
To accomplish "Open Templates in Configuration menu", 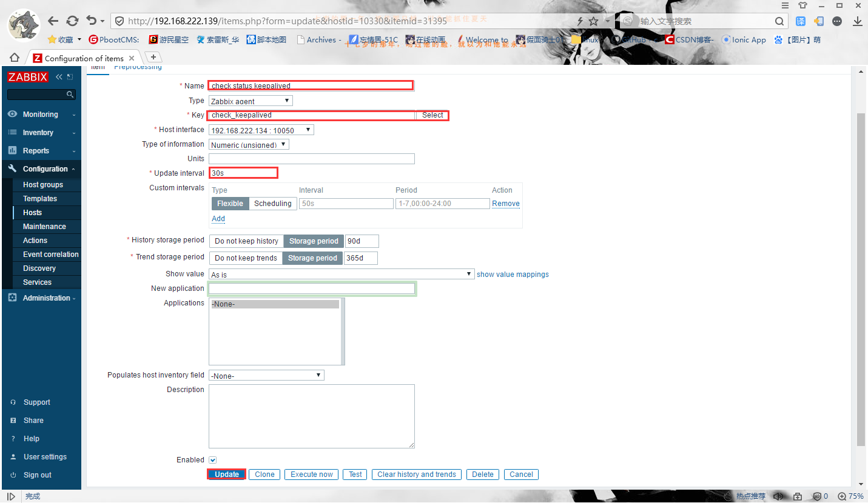I will click(x=40, y=199).
